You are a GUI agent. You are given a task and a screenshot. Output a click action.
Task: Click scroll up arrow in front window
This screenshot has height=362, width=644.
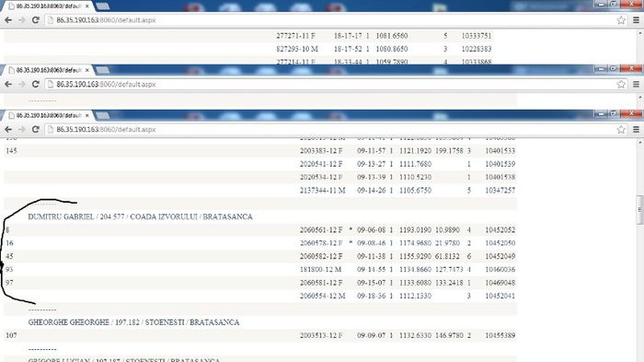(x=639, y=143)
